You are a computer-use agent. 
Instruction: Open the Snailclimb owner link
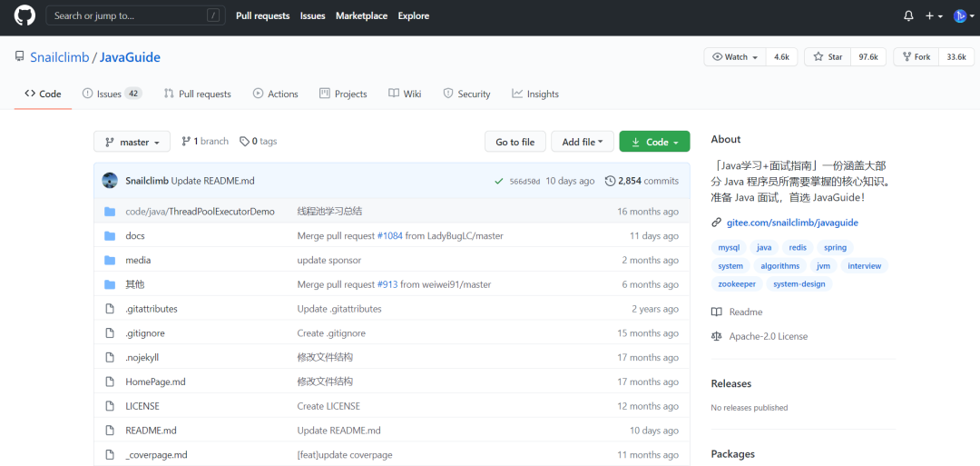pyautogui.click(x=59, y=57)
